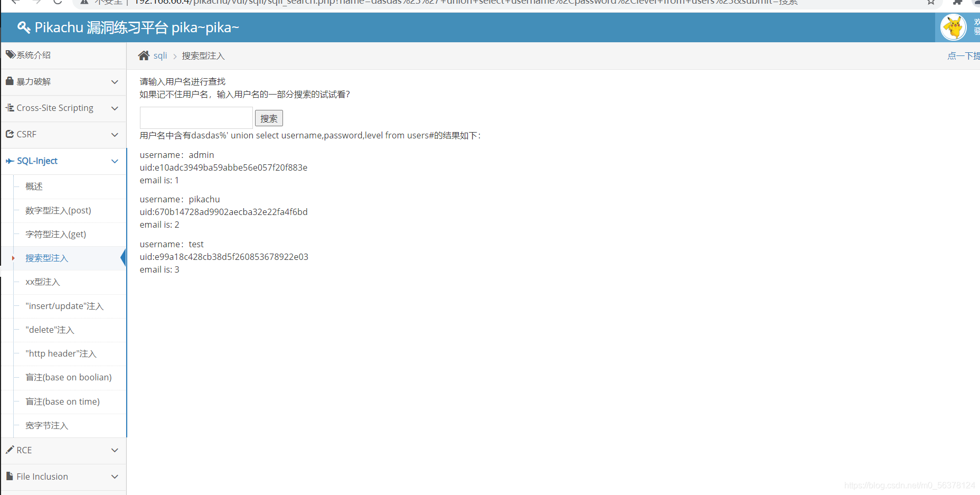Viewport: 980px width, 495px height.
Task: Expand the File Inclusion chevron
Action: (x=115, y=477)
